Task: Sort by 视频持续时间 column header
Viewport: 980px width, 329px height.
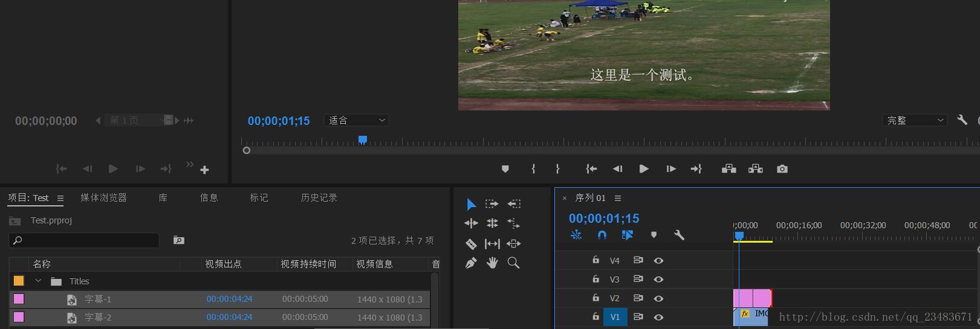Action: tap(308, 264)
